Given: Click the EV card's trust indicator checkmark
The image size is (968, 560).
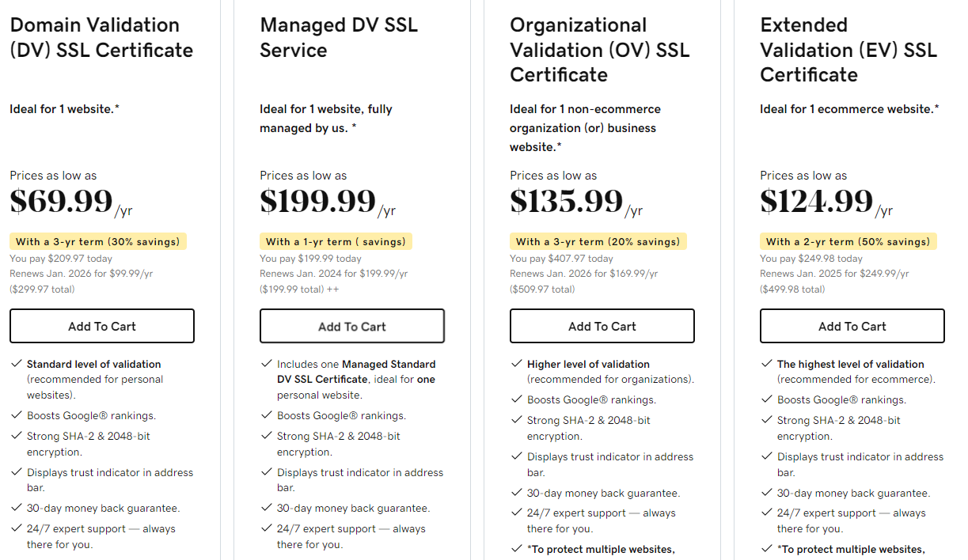Looking at the screenshot, I should point(767,457).
